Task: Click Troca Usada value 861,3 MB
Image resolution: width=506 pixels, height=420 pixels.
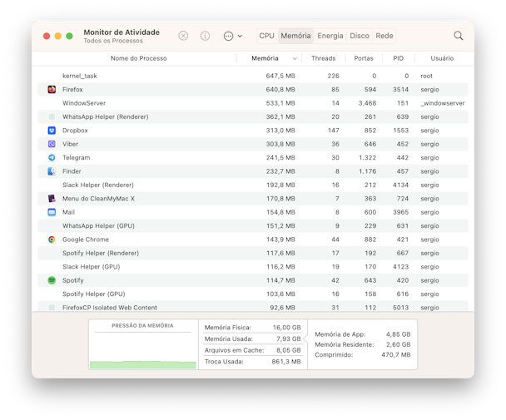Action: (286, 362)
